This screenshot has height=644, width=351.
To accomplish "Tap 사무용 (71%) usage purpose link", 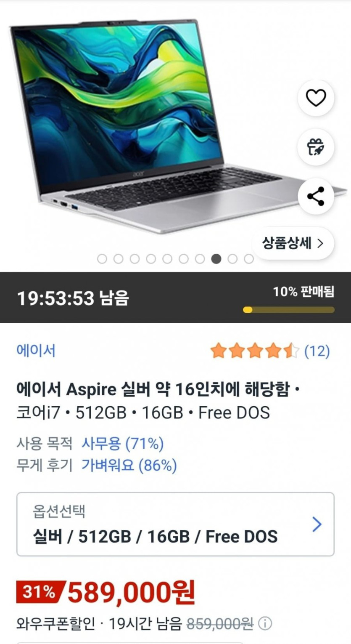I will click(122, 443).
